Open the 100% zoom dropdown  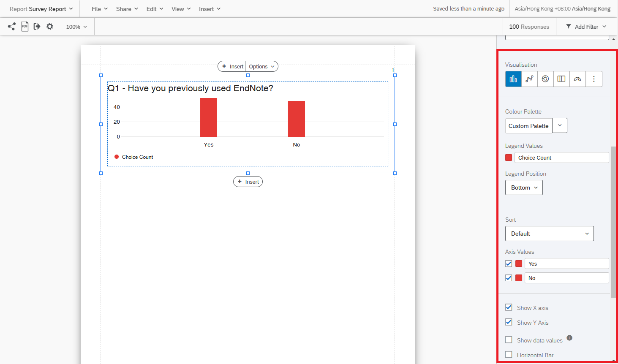pos(76,27)
